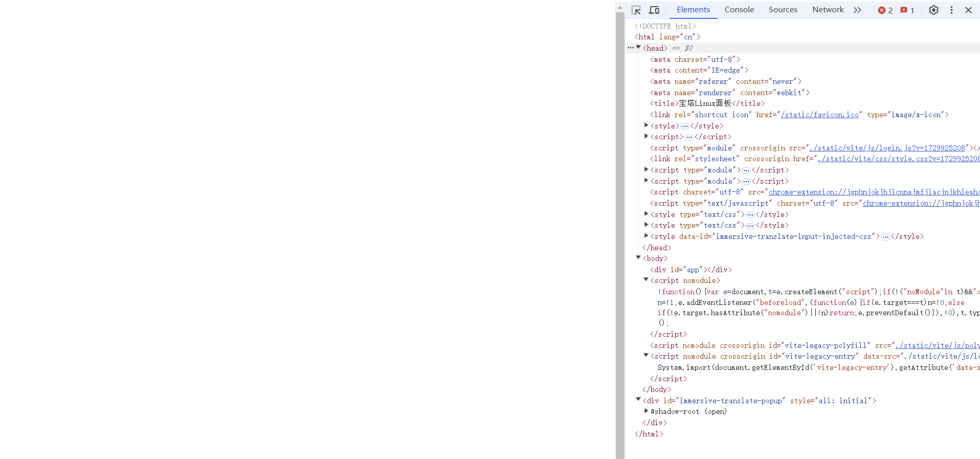
Task: Select the meta content="IE=edge" node
Action: [x=699, y=70]
